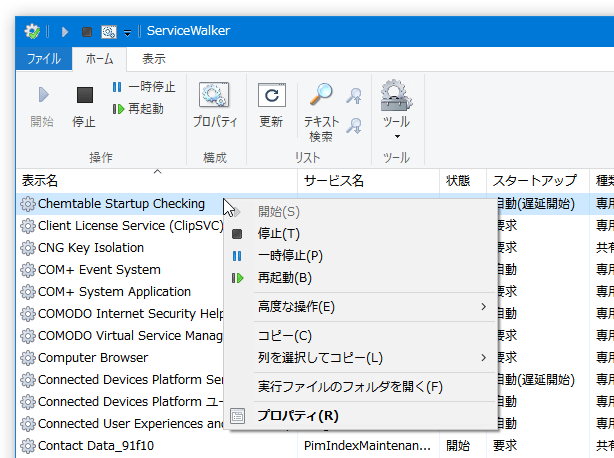Select 再起動(B) in the context menu
614x458 pixels.
[x=363, y=278]
